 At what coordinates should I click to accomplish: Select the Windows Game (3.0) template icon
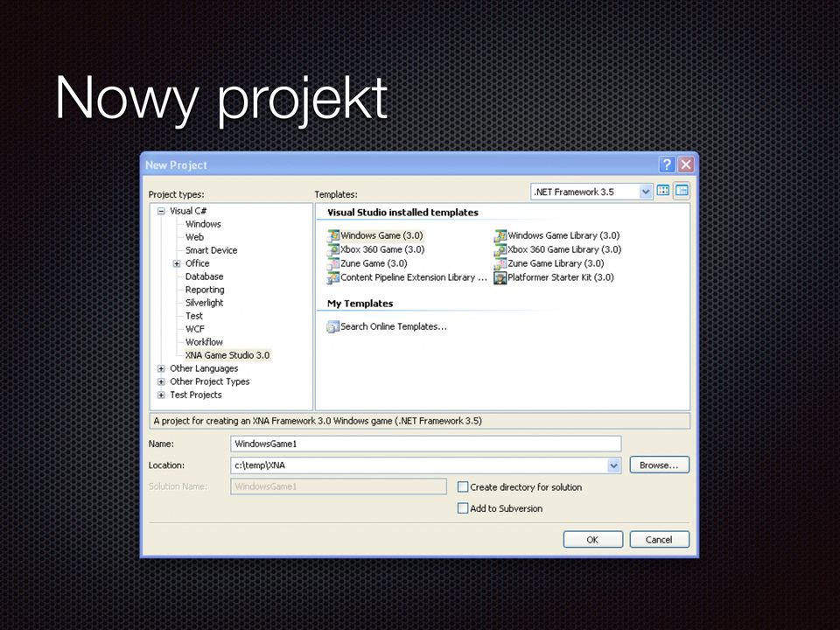(332, 235)
